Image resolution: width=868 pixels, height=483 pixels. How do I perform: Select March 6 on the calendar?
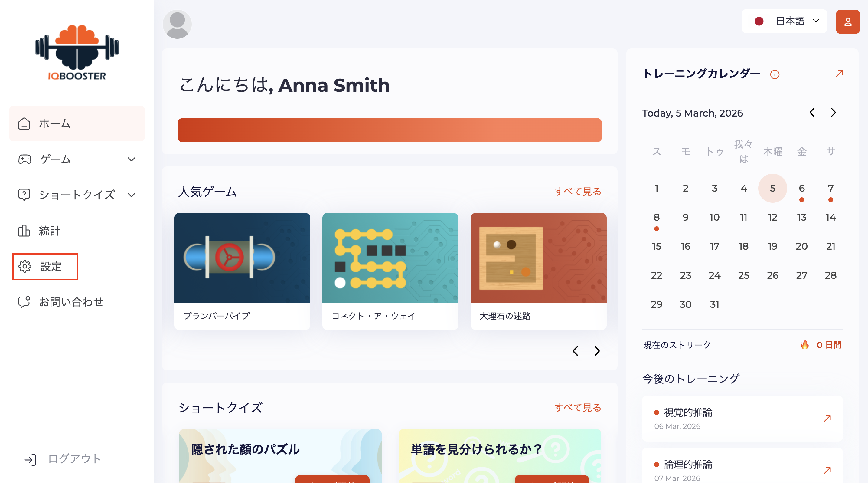801,189
